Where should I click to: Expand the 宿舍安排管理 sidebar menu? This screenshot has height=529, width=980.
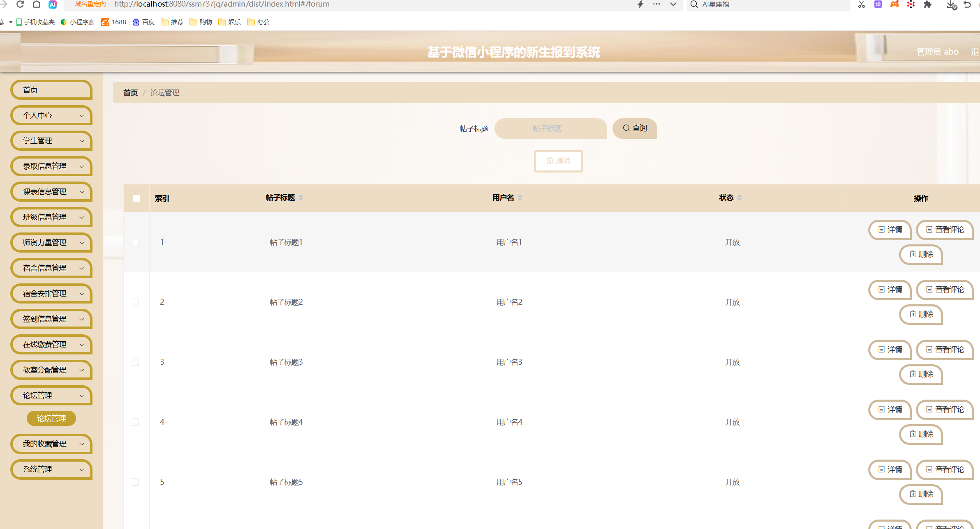[51, 294]
